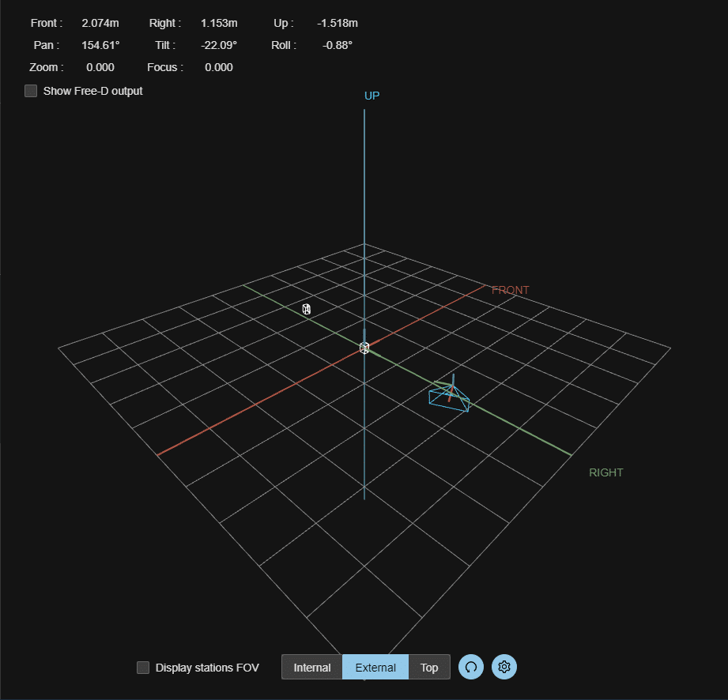
Task: Click the Show Free-D output label text
Action: click(92, 91)
